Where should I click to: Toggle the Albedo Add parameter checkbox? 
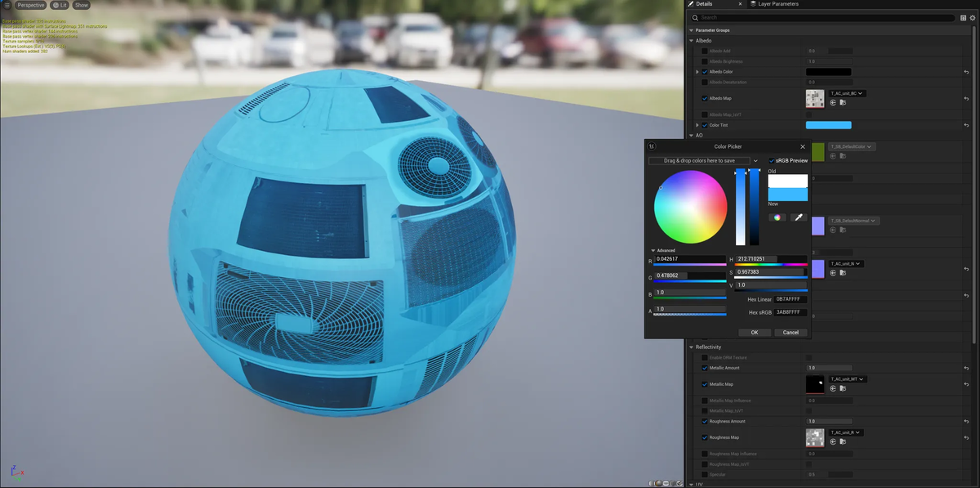click(x=705, y=51)
